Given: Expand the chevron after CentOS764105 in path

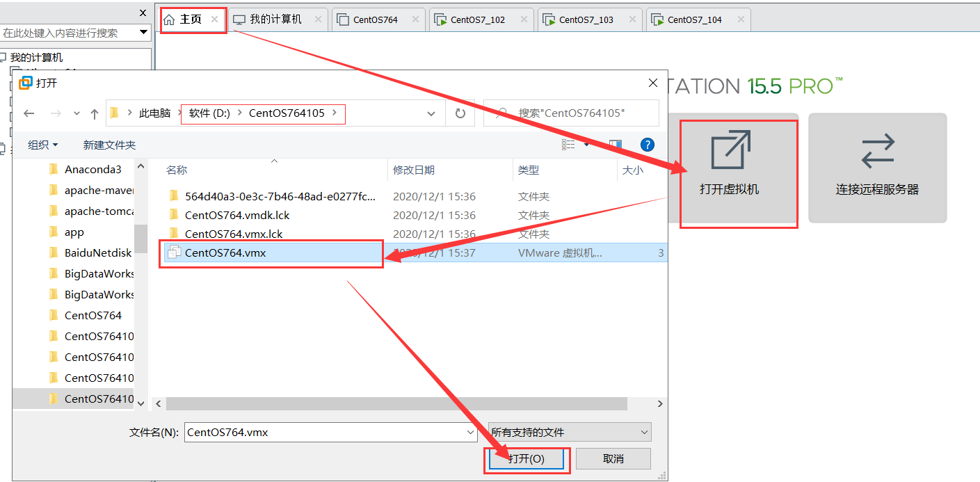Looking at the screenshot, I should click(x=335, y=113).
